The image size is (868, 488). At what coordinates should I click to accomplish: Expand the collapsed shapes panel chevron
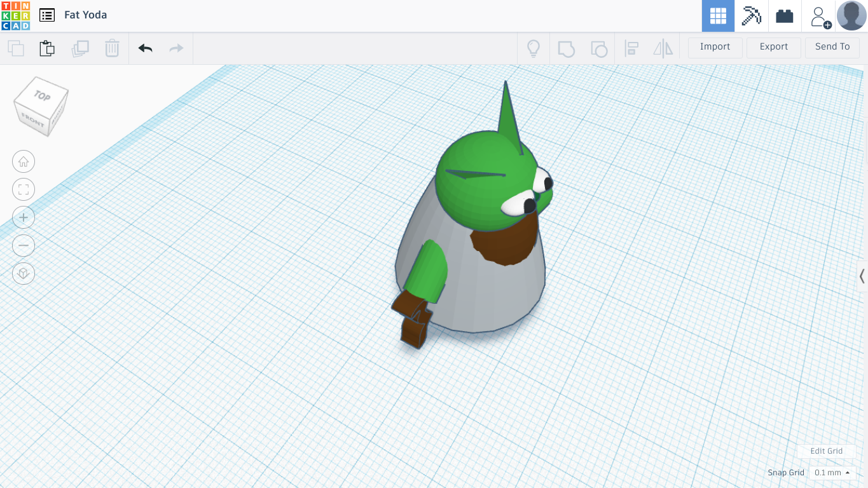click(x=862, y=276)
